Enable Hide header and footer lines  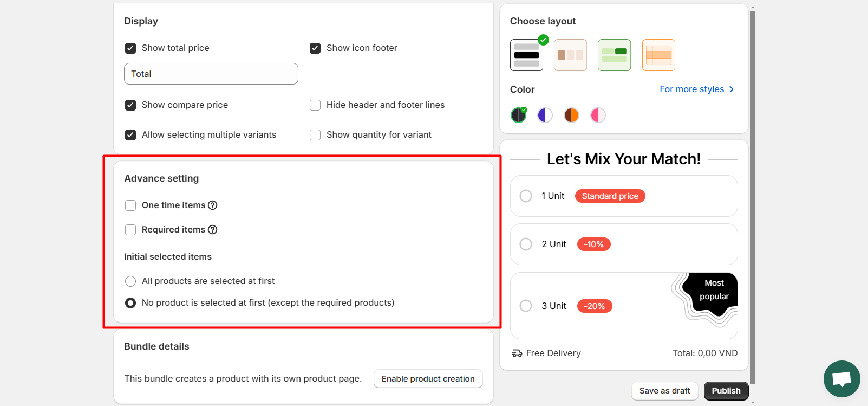[x=315, y=105]
